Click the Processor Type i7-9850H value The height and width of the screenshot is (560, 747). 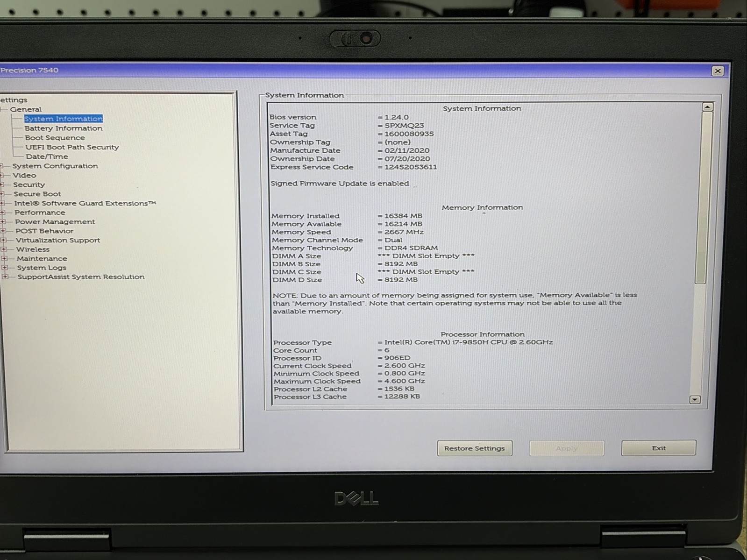click(x=469, y=342)
